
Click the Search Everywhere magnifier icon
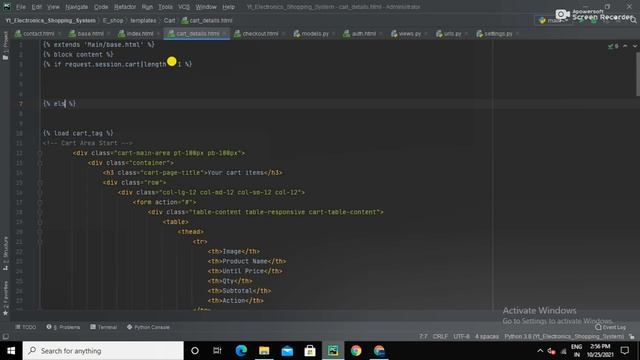pos(633,20)
